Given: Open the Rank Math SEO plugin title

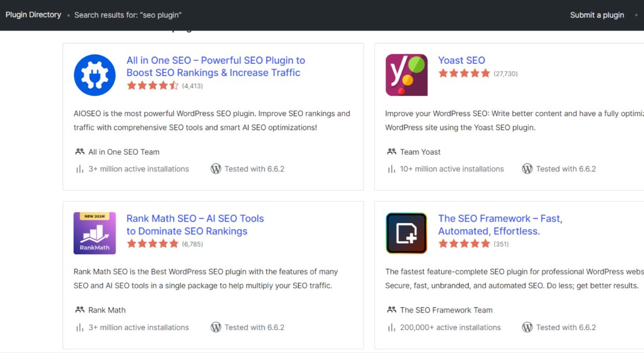Looking at the screenshot, I should (x=195, y=225).
